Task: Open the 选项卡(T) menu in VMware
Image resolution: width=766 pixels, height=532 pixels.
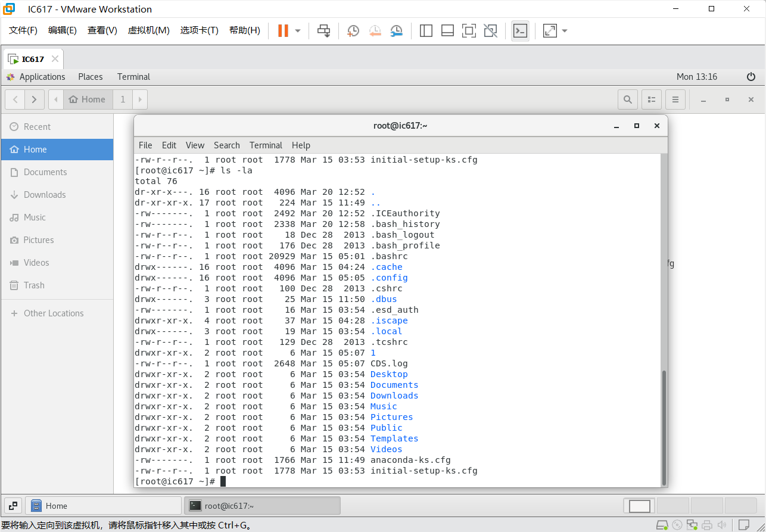Action: pyautogui.click(x=200, y=30)
